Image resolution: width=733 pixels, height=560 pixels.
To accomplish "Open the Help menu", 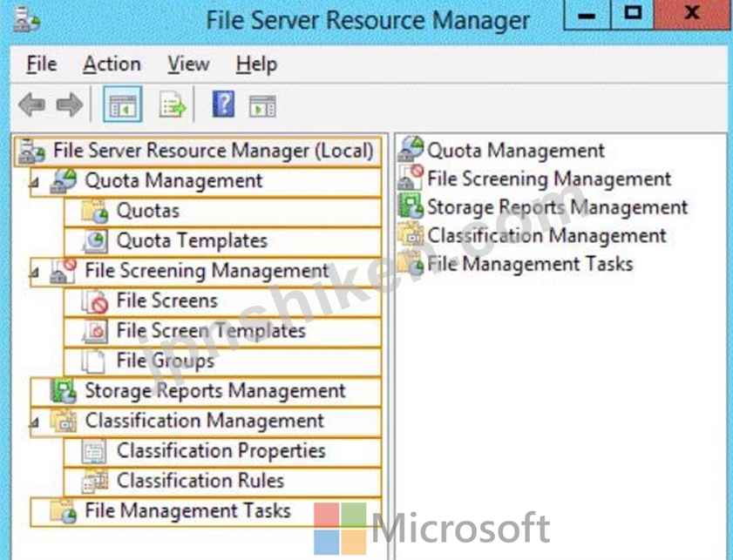I will (256, 64).
